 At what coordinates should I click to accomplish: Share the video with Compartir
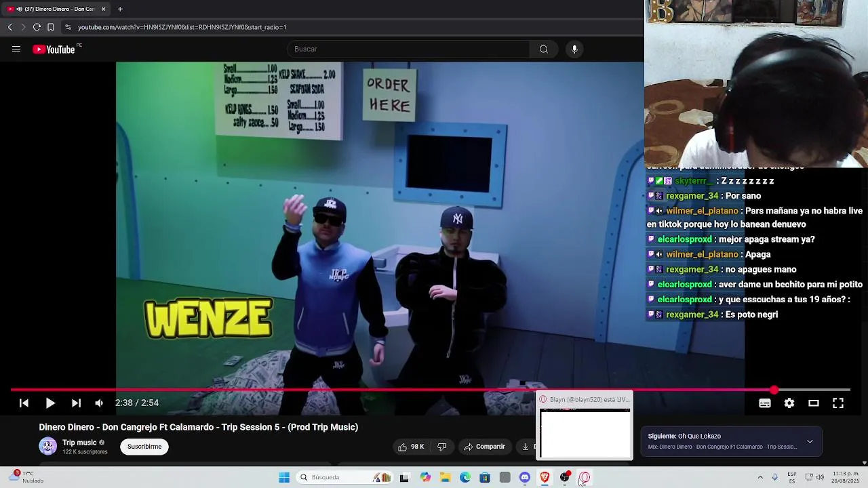[484, 447]
